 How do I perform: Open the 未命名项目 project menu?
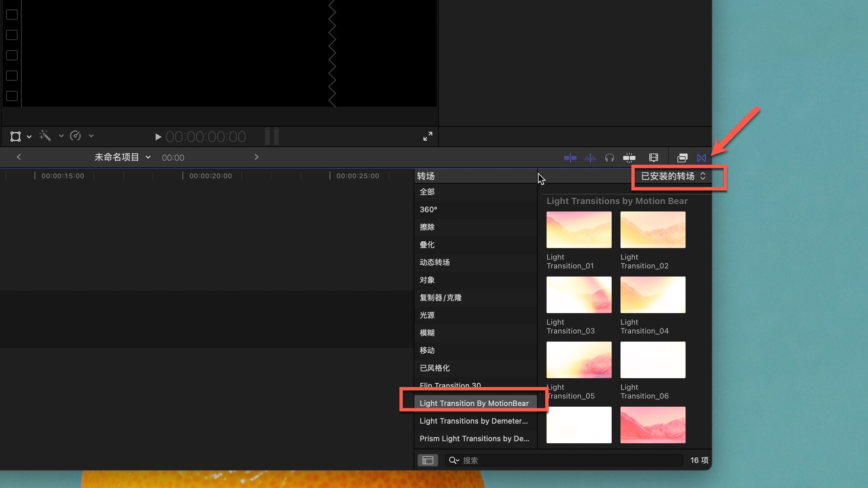tap(122, 157)
